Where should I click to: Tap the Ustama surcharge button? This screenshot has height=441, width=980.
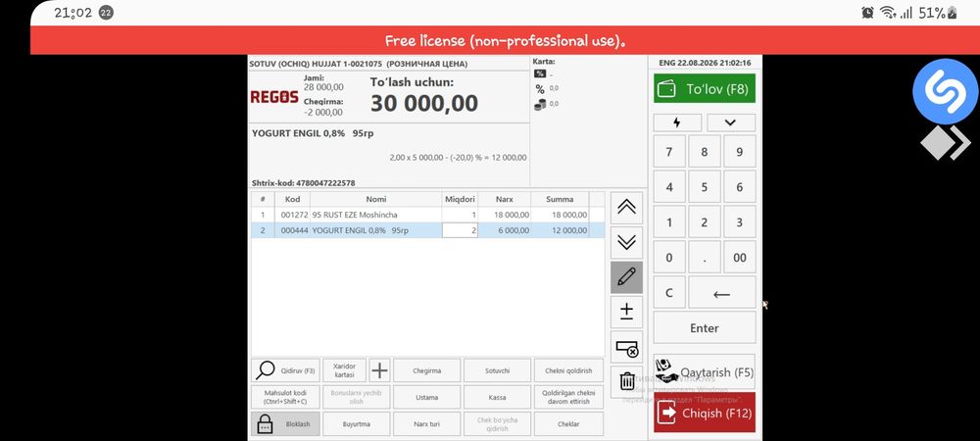[427, 397]
